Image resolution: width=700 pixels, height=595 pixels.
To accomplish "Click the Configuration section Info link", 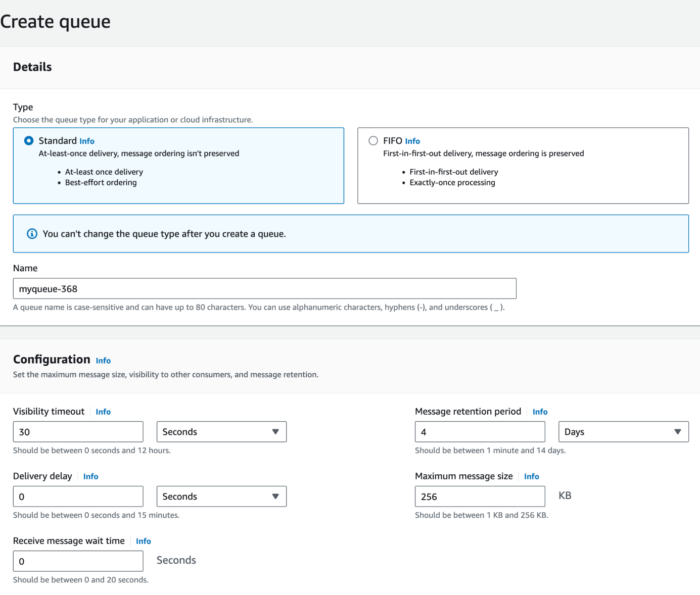I will pyautogui.click(x=103, y=360).
